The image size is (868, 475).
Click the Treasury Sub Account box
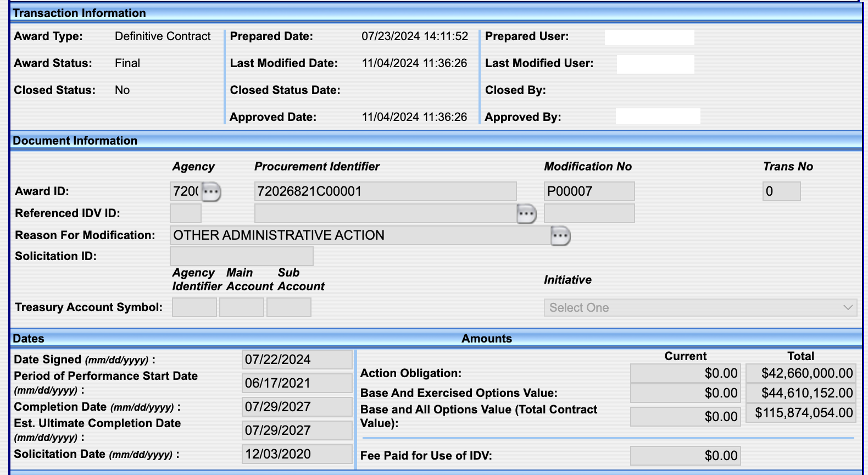tap(288, 307)
